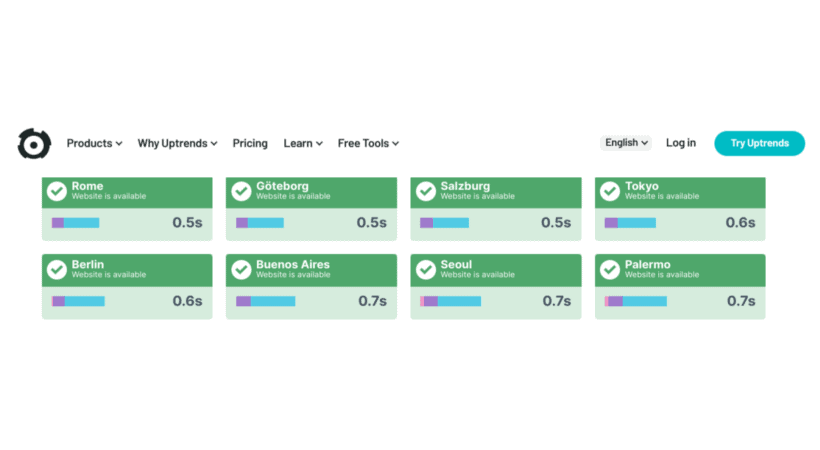The height and width of the screenshot is (450, 820).
Task: Click the Tokyo 0.6s result value
Action: [740, 222]
